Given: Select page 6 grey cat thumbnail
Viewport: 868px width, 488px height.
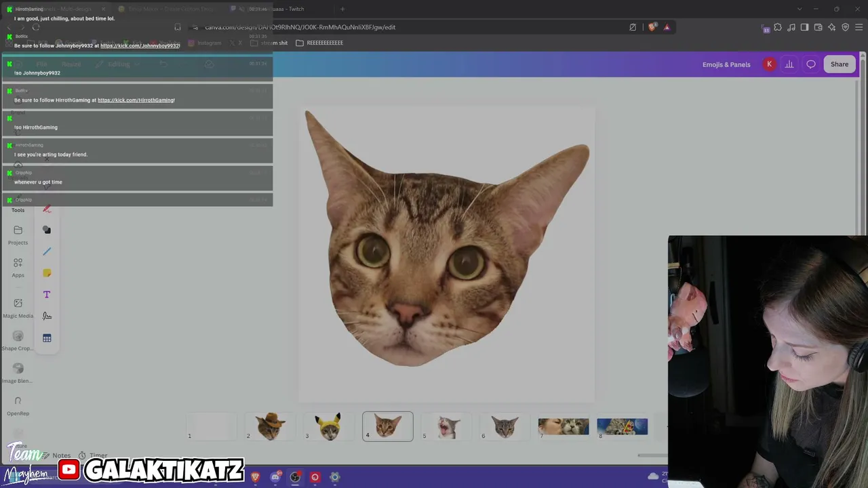Looking at the screenshot, I should point(505,426).
